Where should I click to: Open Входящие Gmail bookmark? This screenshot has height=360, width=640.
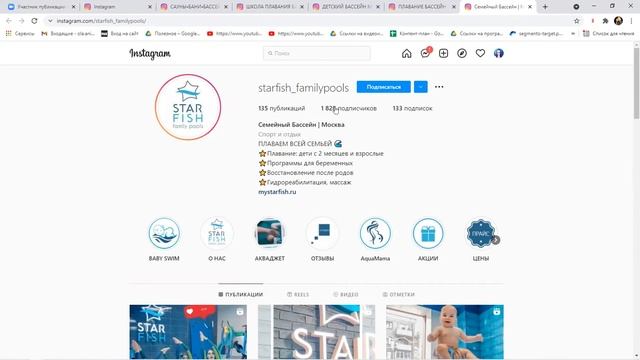(68, 33)
